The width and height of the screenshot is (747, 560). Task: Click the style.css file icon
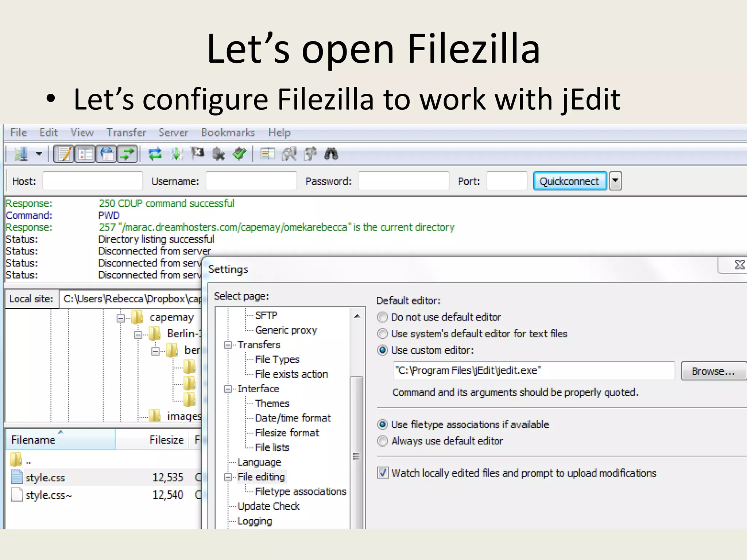point(17,477)
